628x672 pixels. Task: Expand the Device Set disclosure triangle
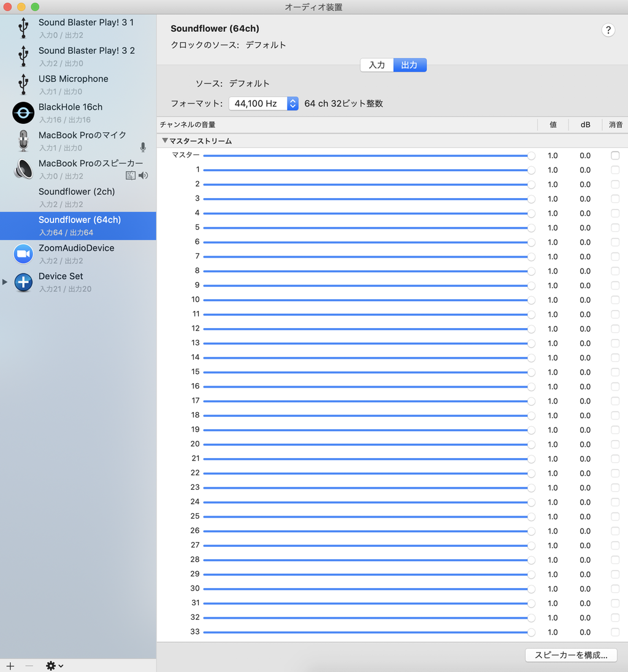(x=5, y=282)
